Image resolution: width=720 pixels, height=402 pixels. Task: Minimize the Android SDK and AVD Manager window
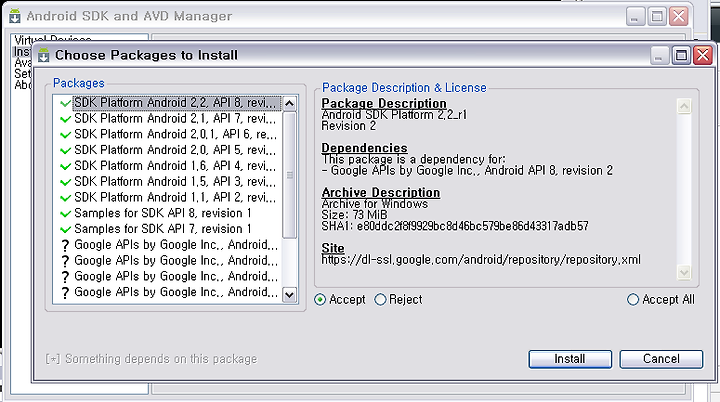(636, 17)
